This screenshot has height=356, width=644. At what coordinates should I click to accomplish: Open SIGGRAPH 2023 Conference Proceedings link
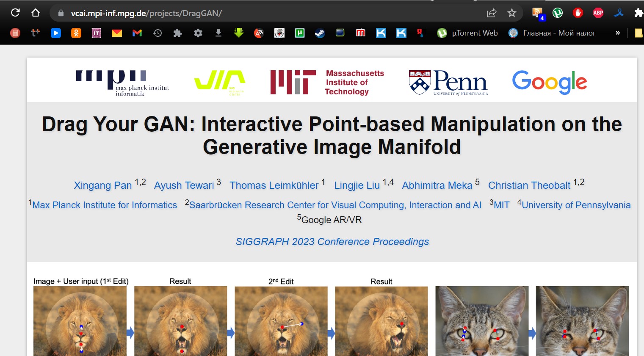click(x=332, y=242)
